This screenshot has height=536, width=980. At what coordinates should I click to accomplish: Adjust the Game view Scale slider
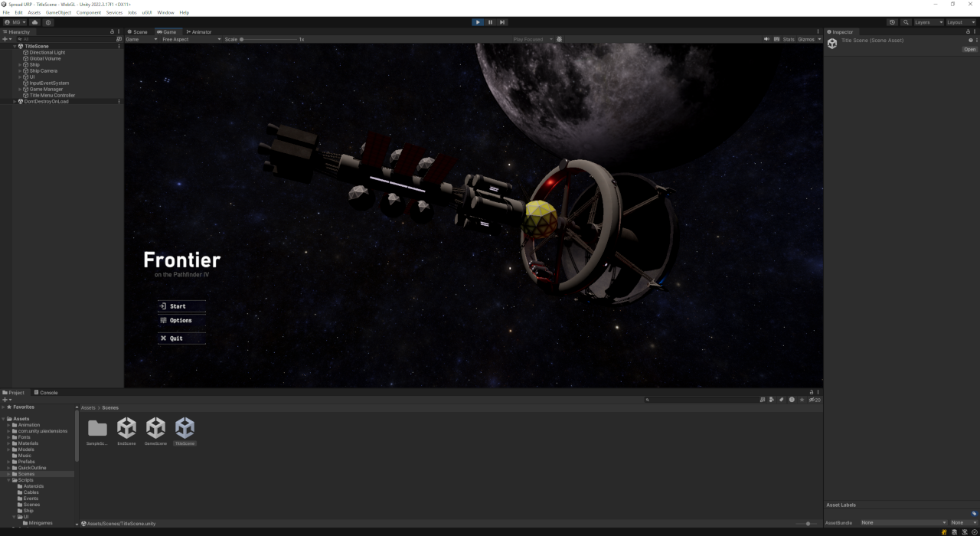pyautogui.click(x=268, y=39)
